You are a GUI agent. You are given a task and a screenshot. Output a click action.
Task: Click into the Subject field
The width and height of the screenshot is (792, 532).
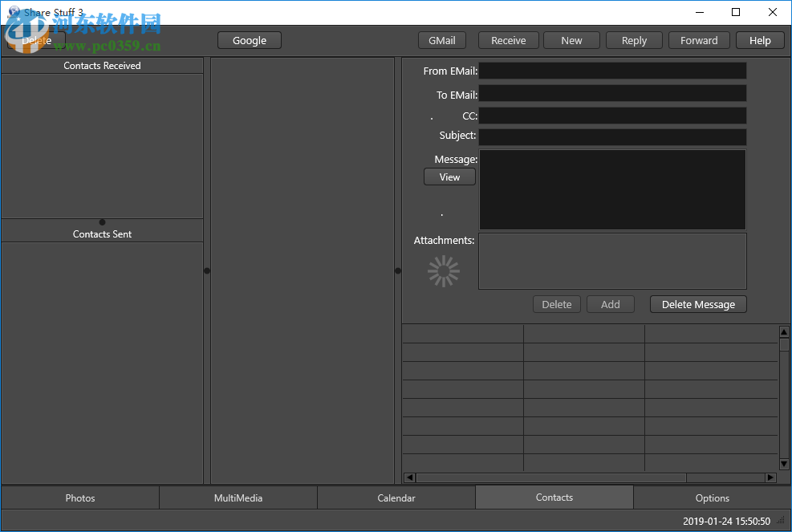[612, 137]
